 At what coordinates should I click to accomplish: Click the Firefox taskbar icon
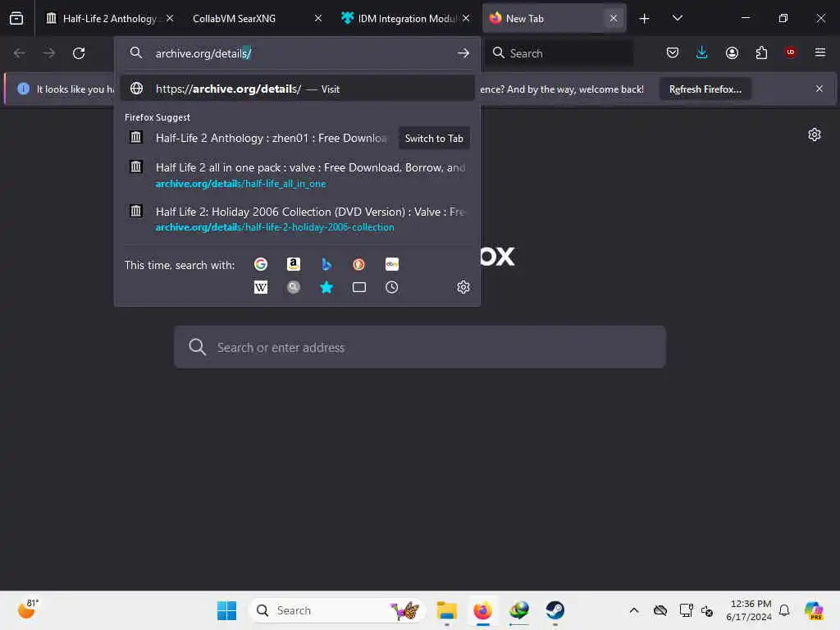[x=482, y=610]
